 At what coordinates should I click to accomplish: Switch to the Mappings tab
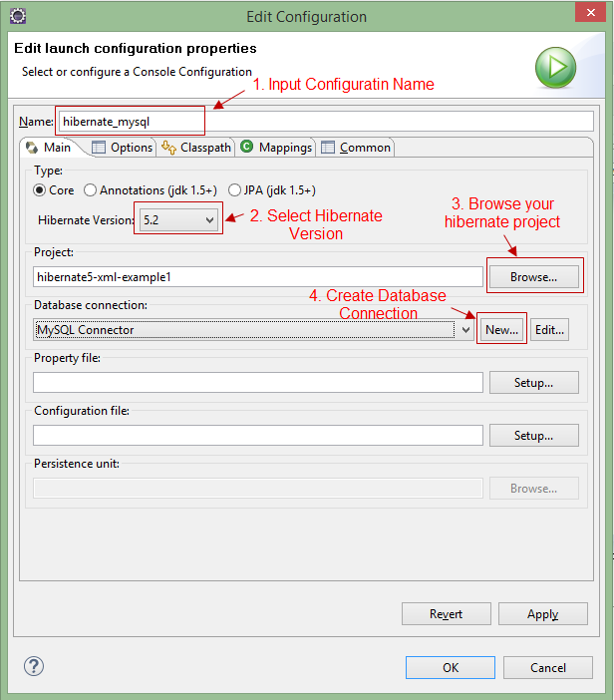[277, 148]
